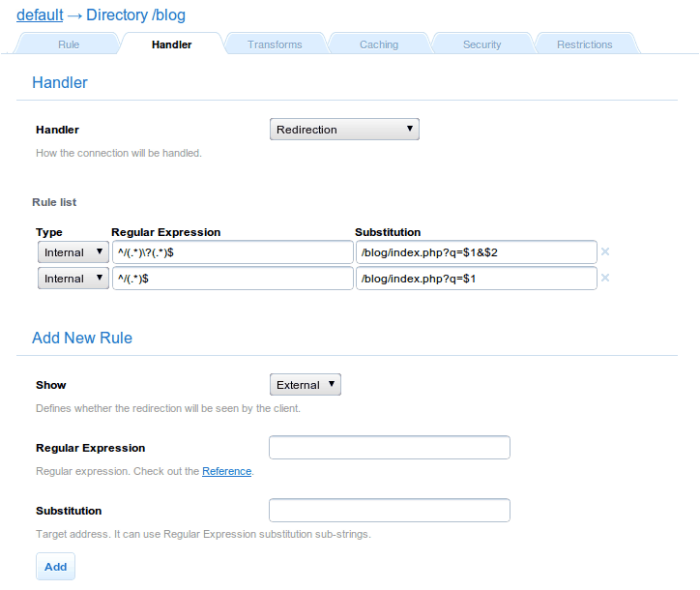Edit the first rule's regular expression field
Viewport: 700px width, 590px height.
[232, 252]
